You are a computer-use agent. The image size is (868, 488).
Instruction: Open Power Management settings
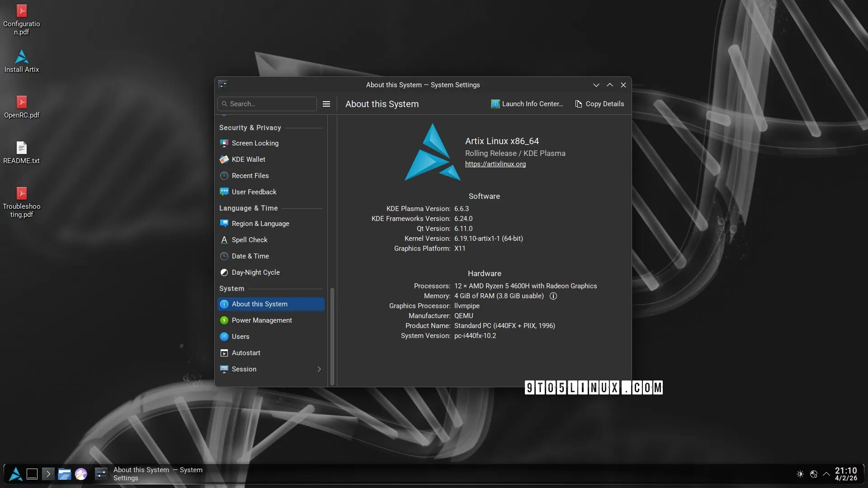click(261, 320)
